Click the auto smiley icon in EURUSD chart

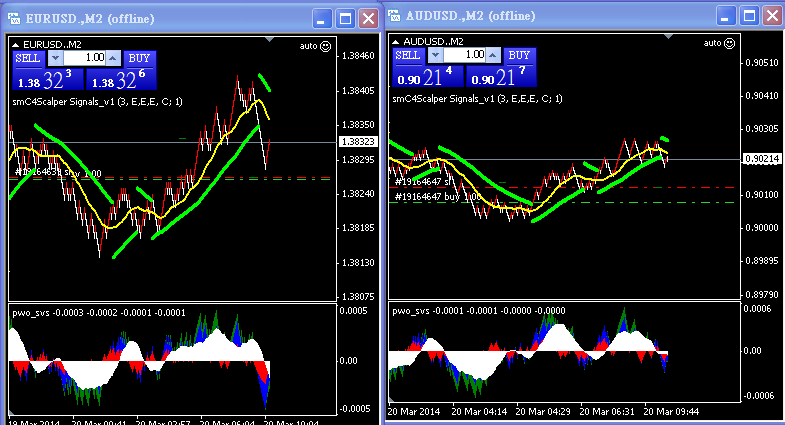(326, 47)
